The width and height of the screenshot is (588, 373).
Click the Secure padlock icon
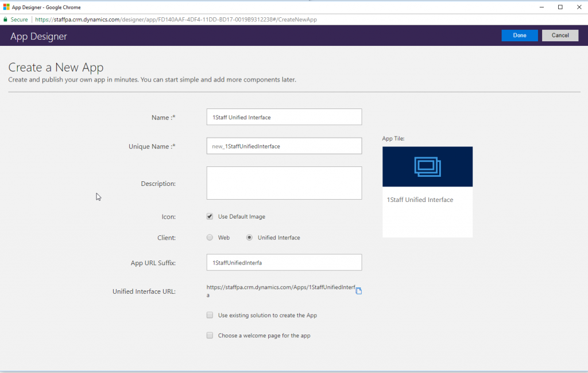[x=5, y=20]
